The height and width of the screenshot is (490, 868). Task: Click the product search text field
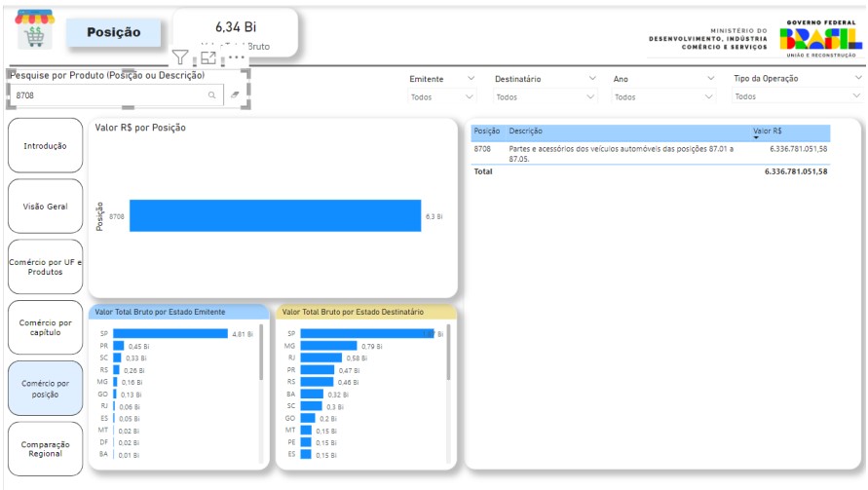[x=107, y=96]
